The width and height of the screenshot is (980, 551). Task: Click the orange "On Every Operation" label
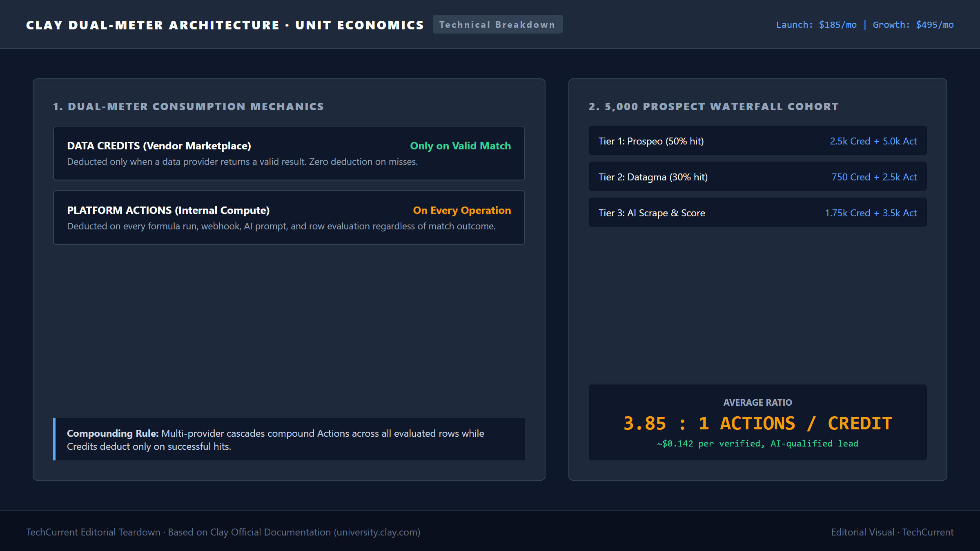tap(462, 210)
